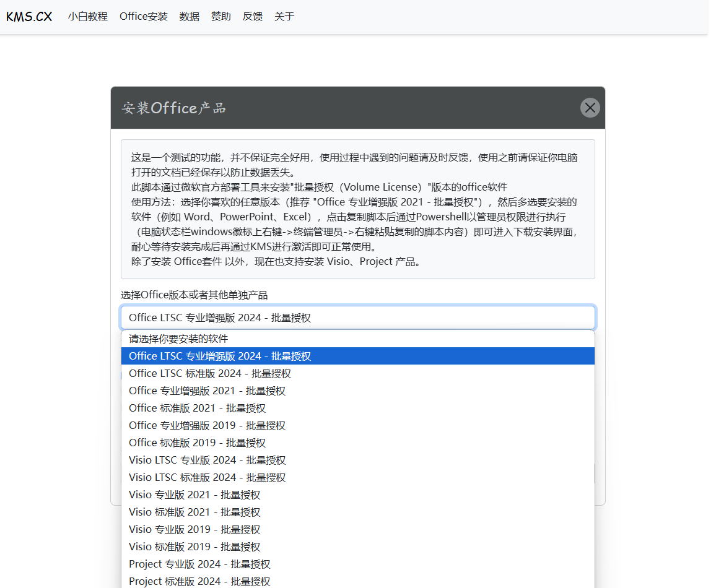Pick Visio LTSC 专业版 2024 option
The width and height of the screenshot is (716, 588).
pyautogui.click(x=207, y=460)
